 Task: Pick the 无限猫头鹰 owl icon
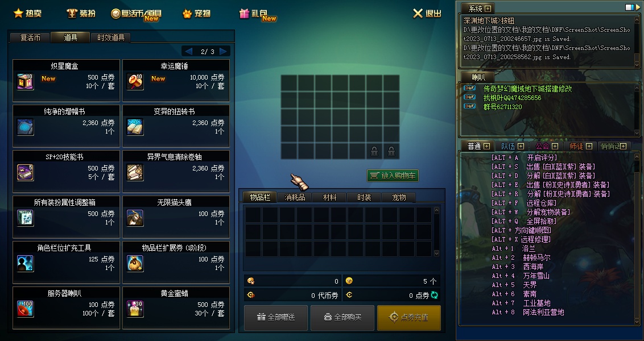pyautogui.click(x=135, y=218)
